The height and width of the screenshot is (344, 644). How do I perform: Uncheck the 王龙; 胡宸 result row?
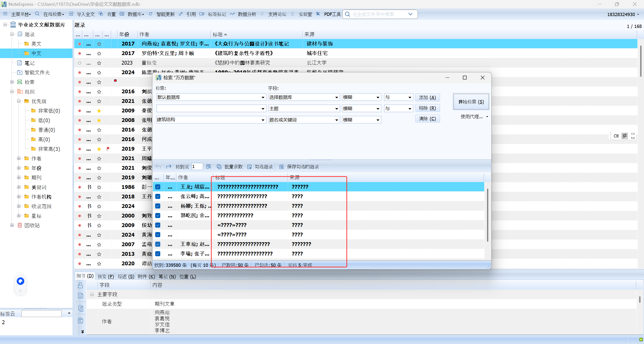tap(158, 187)
